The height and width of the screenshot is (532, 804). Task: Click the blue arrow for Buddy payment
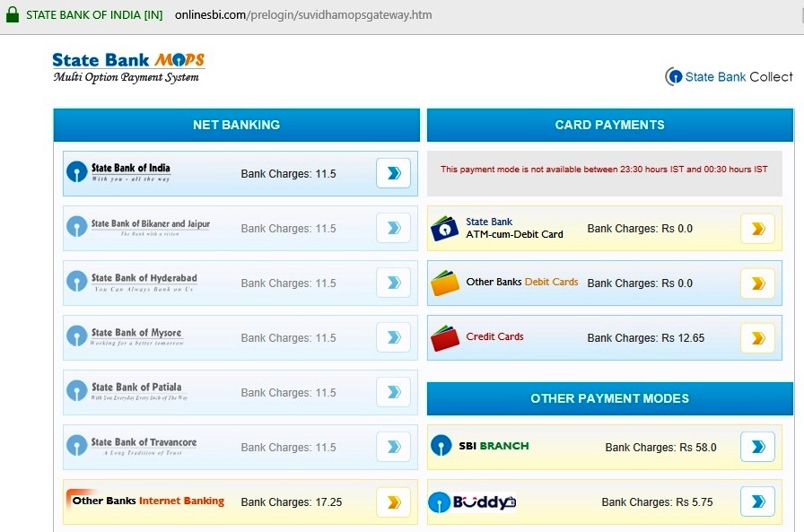pos(758,501)
